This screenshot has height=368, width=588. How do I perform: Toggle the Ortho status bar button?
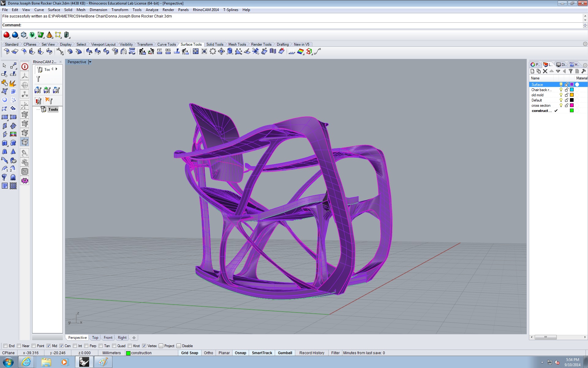coord(208,353)
